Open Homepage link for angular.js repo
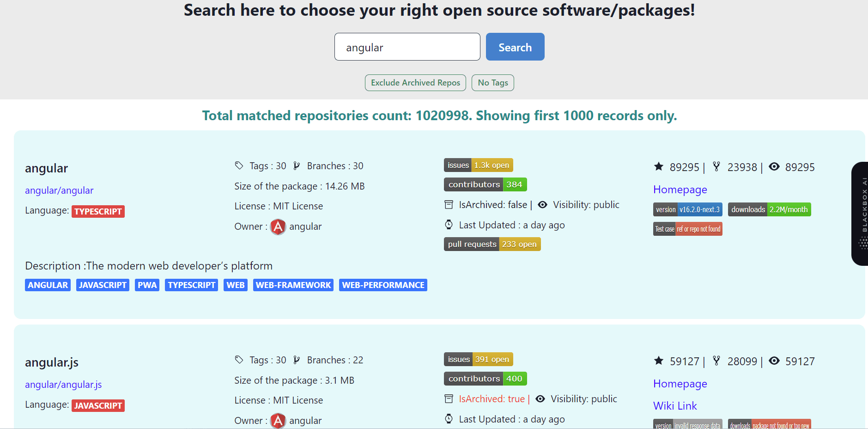 680,384
